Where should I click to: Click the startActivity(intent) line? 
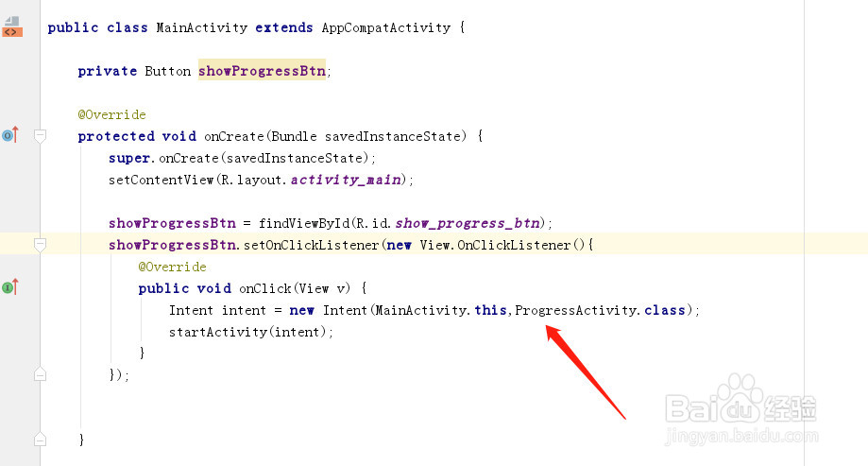[x=251, y=332]
